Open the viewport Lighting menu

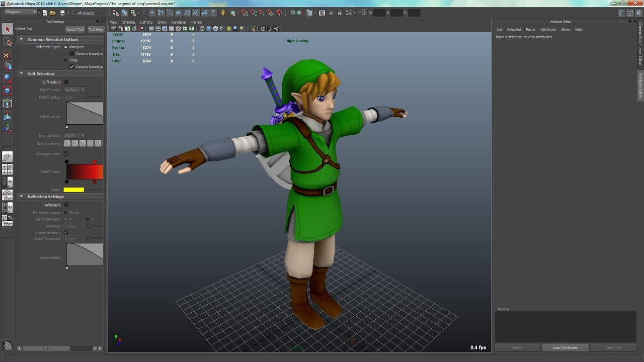[146, 22]
